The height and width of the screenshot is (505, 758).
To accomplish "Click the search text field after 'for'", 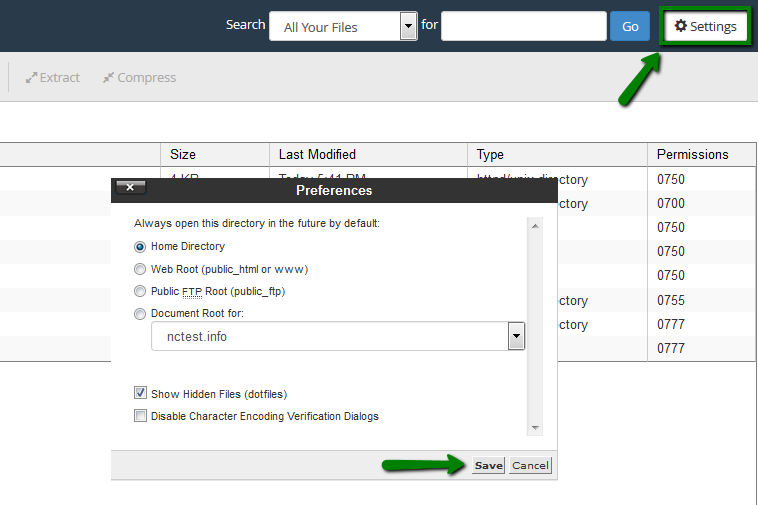I will 524,26.
